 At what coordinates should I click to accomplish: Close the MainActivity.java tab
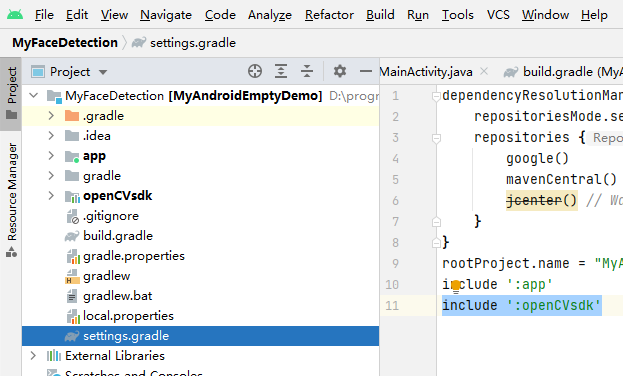tap(484, 72)
